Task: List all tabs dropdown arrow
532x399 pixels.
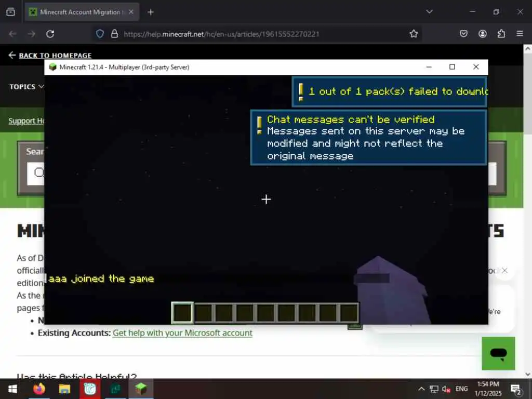Action: click(429, 12)
